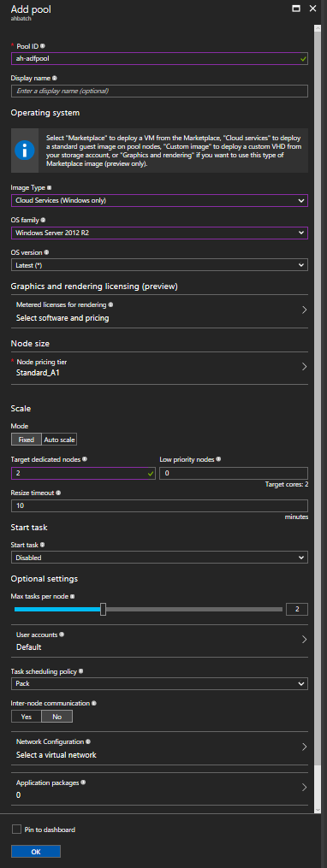Click the blade vertical scrollbar

pyautogui.click(x=318, y=399)
